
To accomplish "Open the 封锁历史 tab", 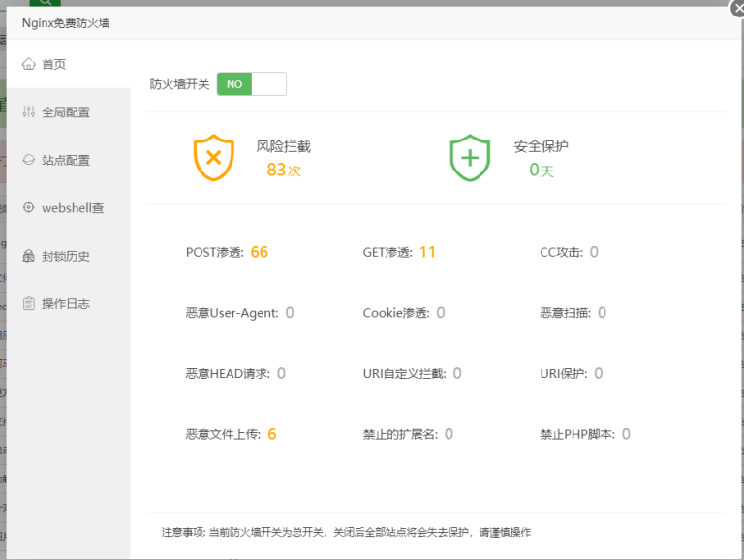I will tap(65, 256).
